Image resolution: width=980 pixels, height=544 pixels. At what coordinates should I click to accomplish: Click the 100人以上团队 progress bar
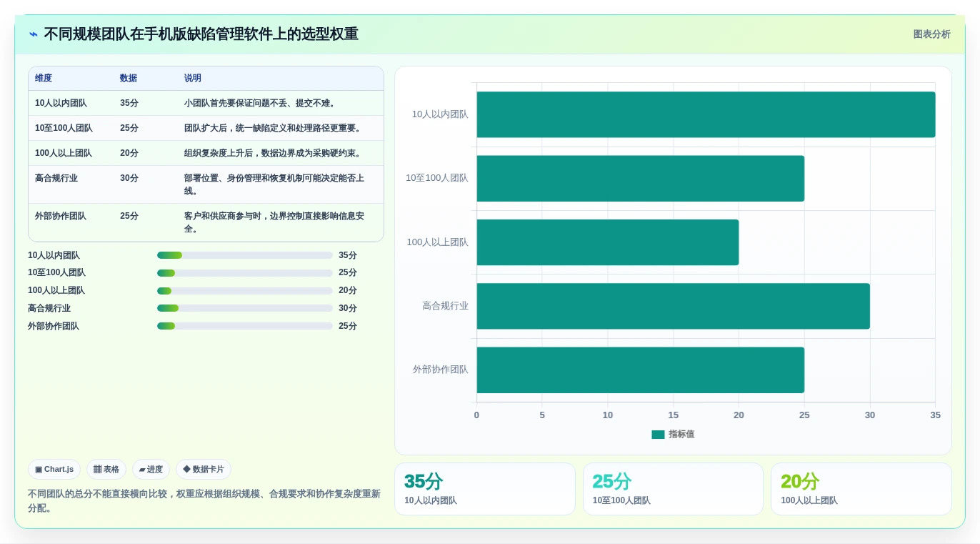245,291
